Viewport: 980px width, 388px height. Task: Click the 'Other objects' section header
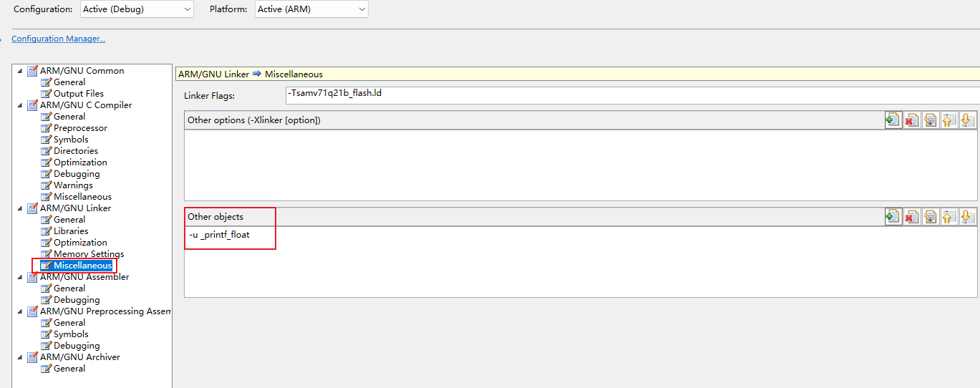click(x=215, y=217)
